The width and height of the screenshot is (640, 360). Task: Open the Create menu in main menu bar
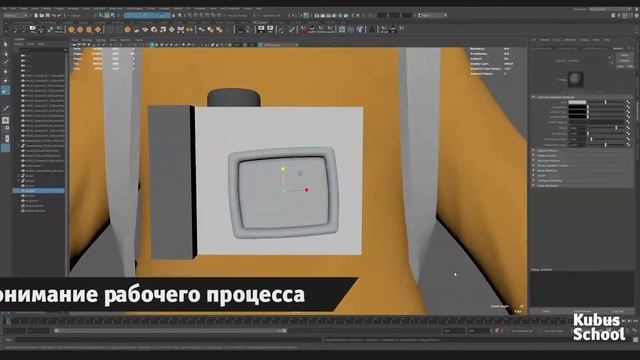coord(24,9)
